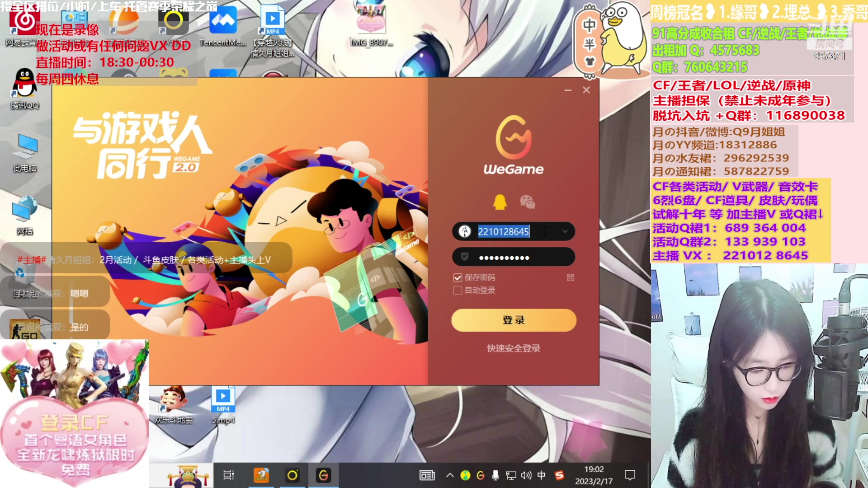Image resolution: width=868 pixels, height=488 pixels.
Task: Open the 此电脑 desktop icon
Action: 25,153
